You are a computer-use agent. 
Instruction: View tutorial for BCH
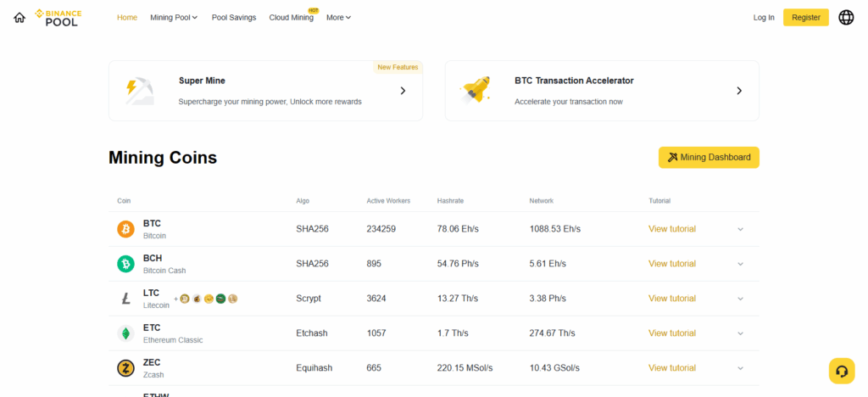(x=672, y=264)
